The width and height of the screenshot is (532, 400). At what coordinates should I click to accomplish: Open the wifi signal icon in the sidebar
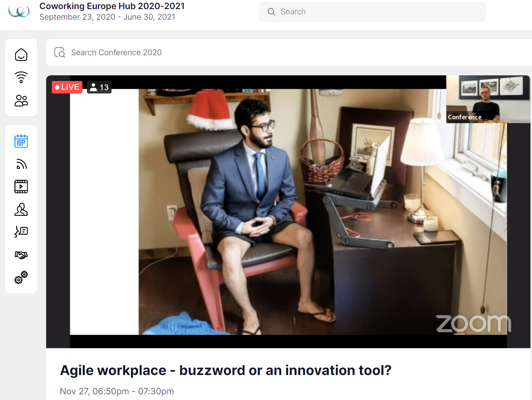point(21,77)
